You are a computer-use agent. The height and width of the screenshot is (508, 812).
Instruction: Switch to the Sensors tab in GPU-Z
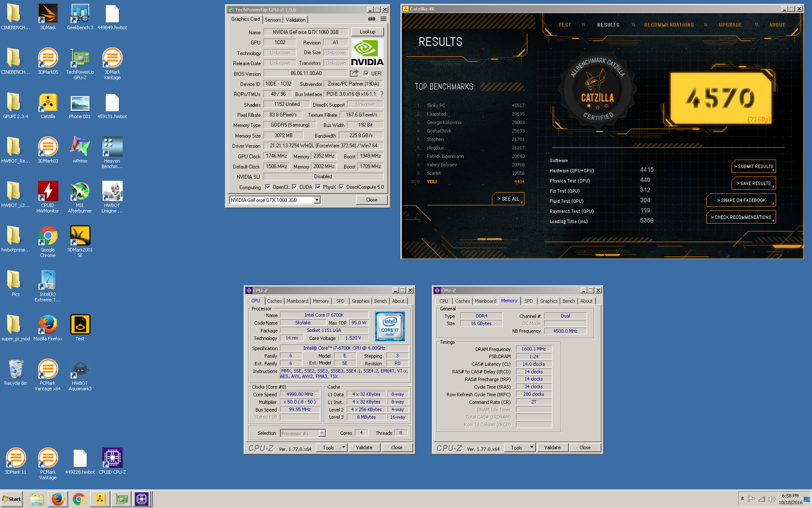point(273,20)
